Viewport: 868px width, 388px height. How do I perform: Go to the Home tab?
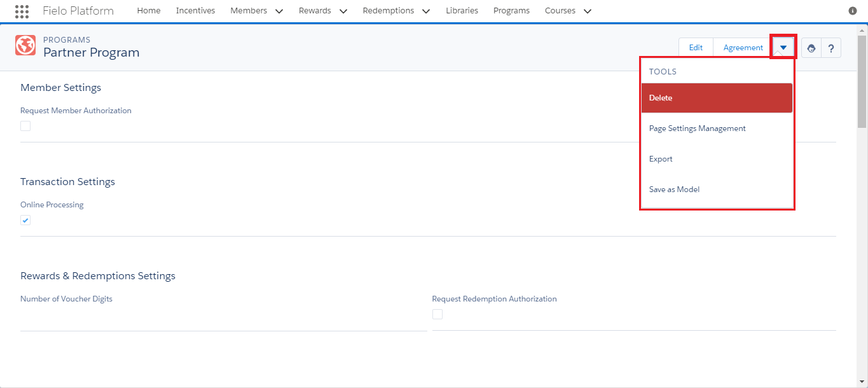pos(149,11)
